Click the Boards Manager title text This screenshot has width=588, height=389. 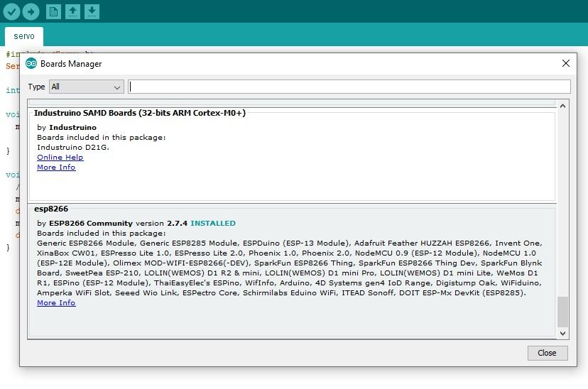(71, 64)
